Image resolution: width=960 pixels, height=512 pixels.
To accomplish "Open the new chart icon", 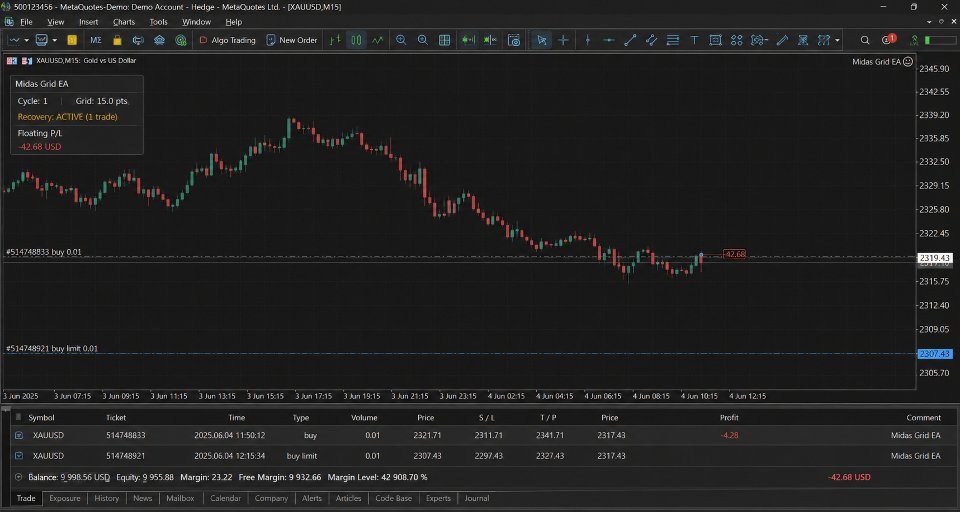I will [x=14, y=40].
